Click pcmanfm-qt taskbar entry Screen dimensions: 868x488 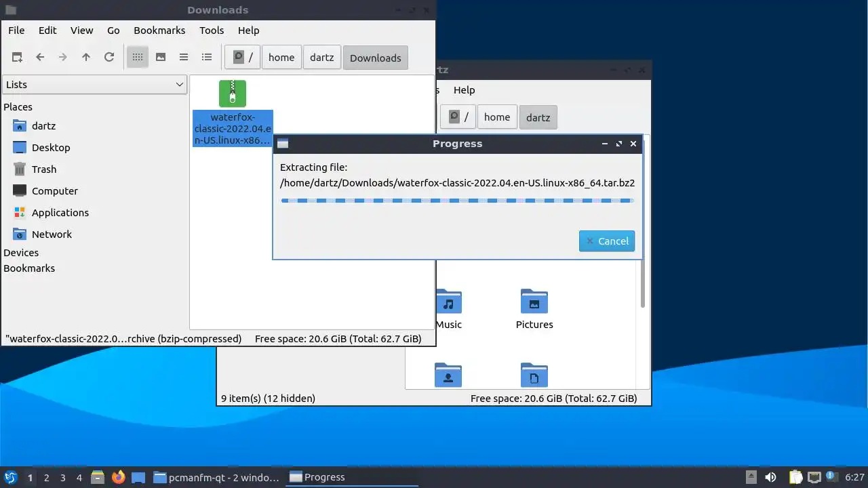pos(216,477)
